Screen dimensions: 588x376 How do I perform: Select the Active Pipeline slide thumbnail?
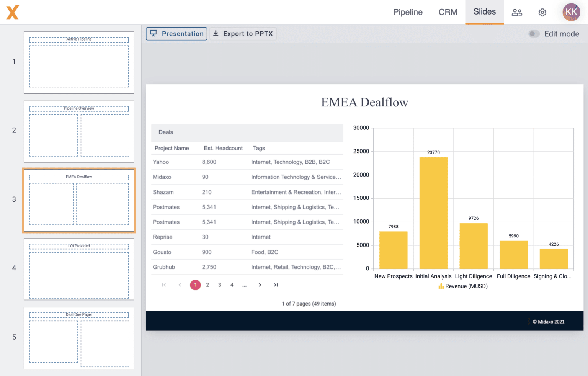pyautogui.click(x=79, y=63)
